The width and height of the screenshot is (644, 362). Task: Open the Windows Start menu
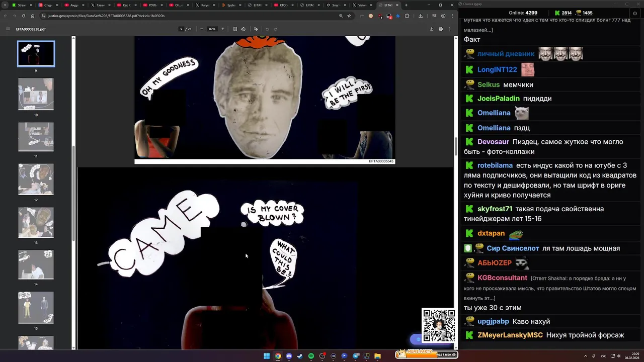click(x=267, y=356)
